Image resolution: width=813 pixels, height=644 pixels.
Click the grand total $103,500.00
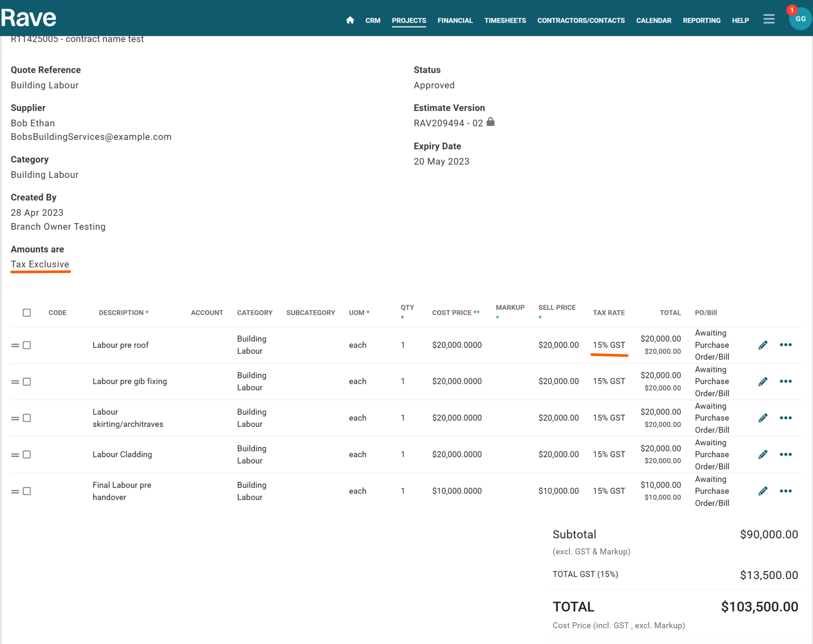click(x=759, y=607)
